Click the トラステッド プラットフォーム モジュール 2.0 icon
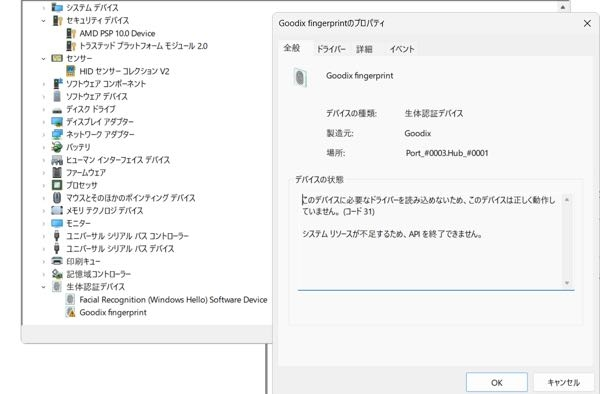Image resolution: width=600 pixels, height=394 pixels. click(71, 46)
